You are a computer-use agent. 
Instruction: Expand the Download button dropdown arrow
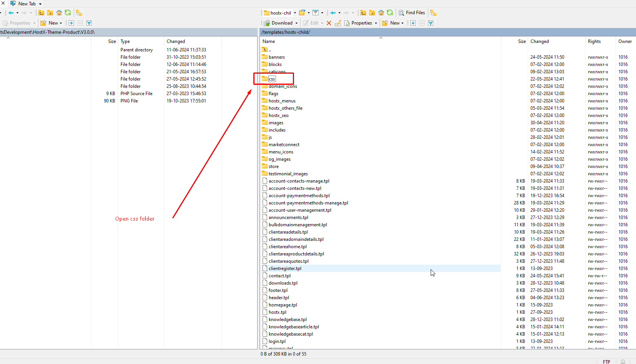coord(296,23)
